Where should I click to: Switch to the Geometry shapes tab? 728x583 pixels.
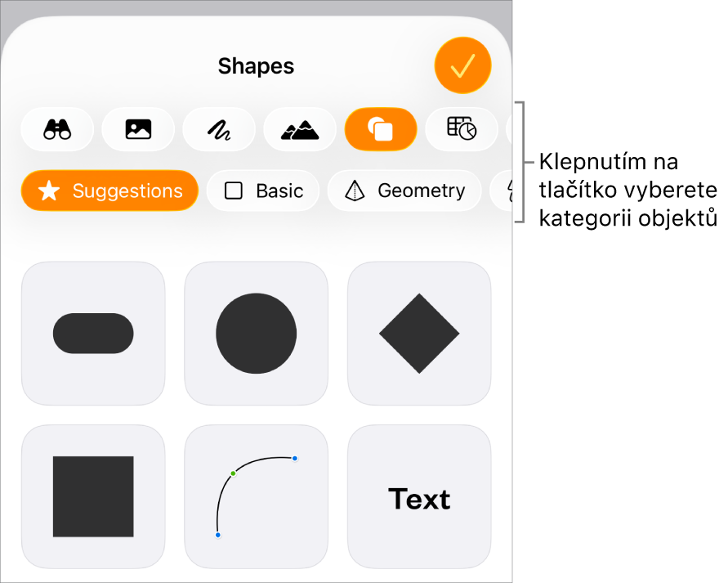tap(404, 191)
